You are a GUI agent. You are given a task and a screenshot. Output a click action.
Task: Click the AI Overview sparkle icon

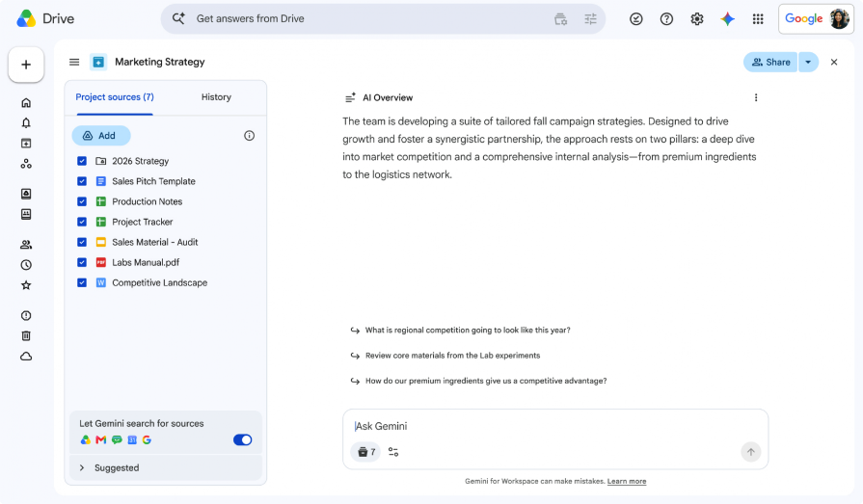coord(350,98)
